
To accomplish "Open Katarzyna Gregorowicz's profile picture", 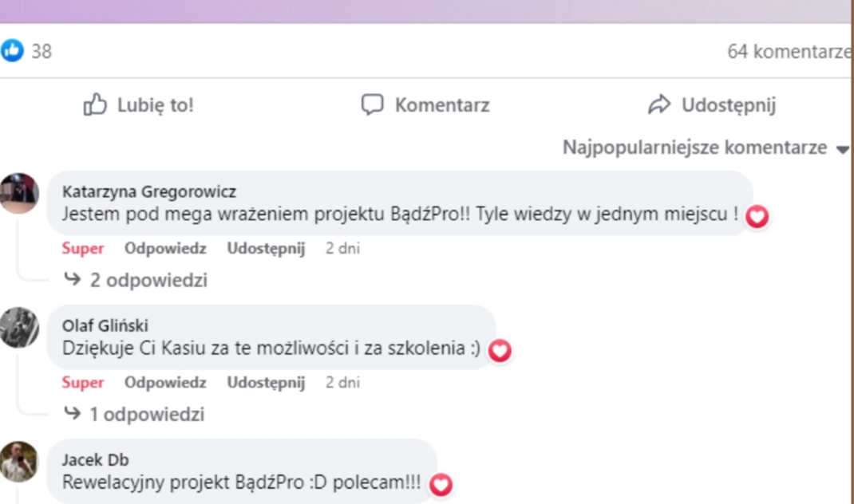I will (x=18, y=193).
